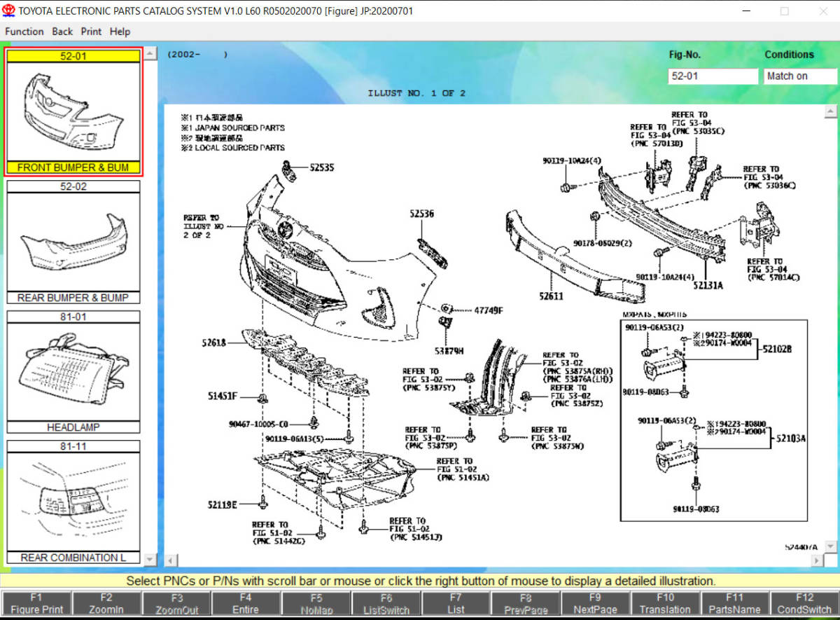
Task: Click the Fig-No. input field
Action: (713, 76)
